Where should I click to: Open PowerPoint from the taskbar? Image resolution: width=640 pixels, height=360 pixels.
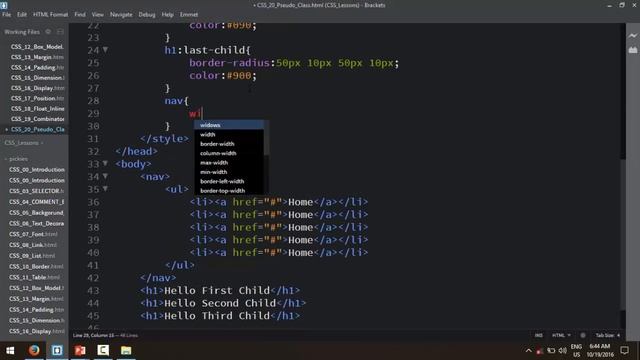click(80, 350)
